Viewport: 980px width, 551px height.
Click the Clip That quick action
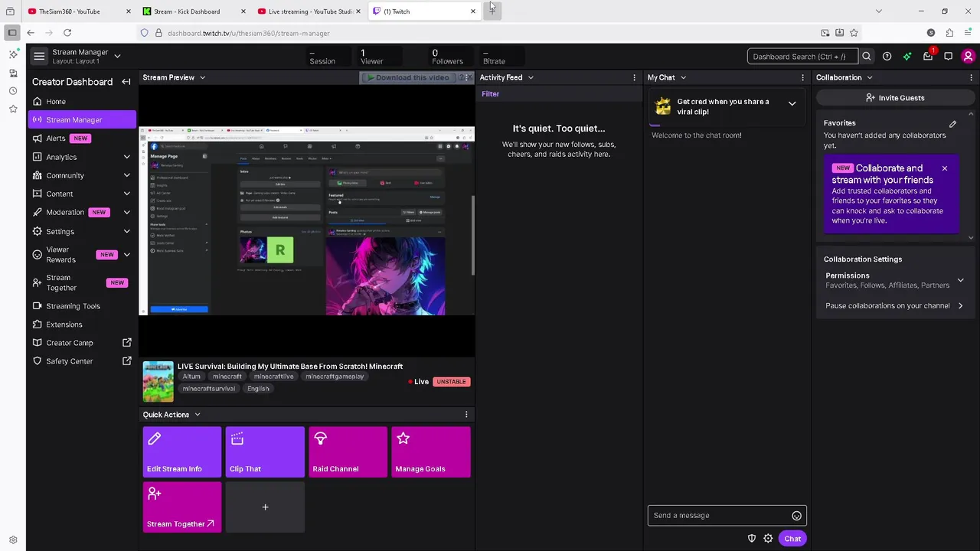click(265, 452)
